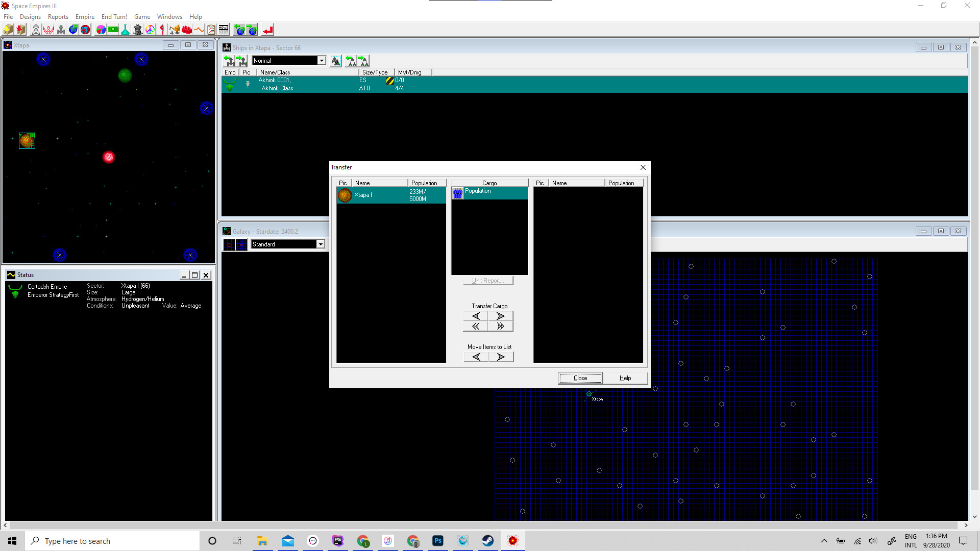
Task: Open the Steam taskbar icon
Action: point(488,541)
